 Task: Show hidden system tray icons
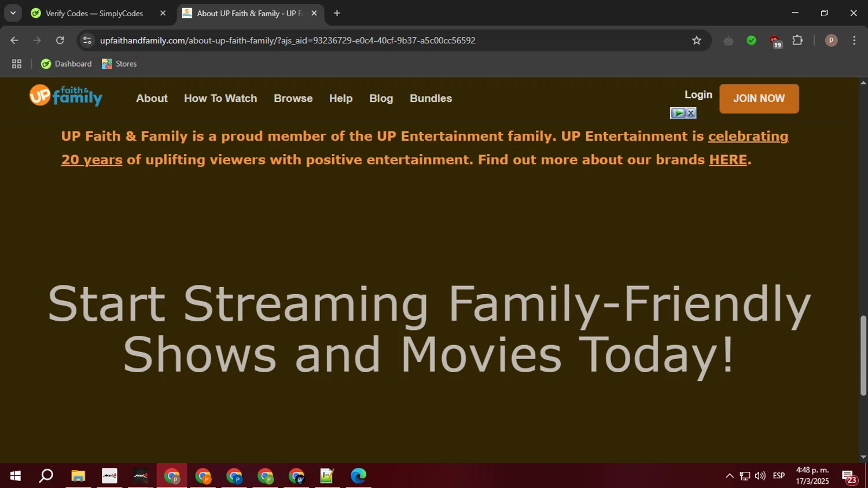pyautogui.click(x=729, y=476)
